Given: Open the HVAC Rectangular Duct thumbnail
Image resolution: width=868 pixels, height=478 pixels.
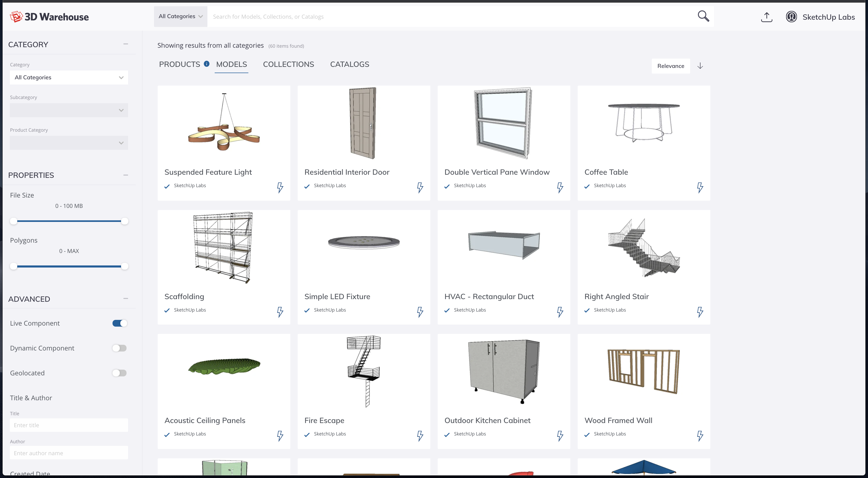Looking at the screenshot, I should click(504, 245).
